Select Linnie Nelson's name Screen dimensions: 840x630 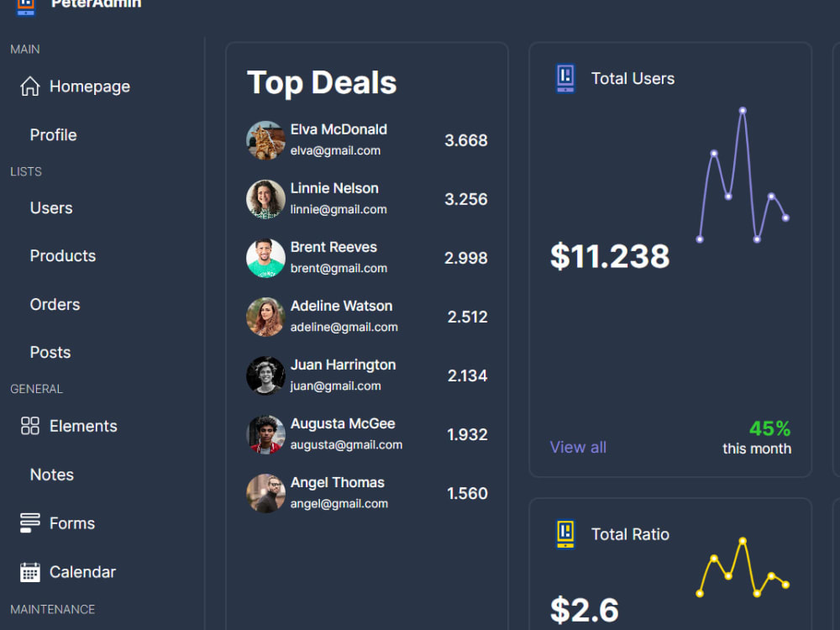click(334, 188)
